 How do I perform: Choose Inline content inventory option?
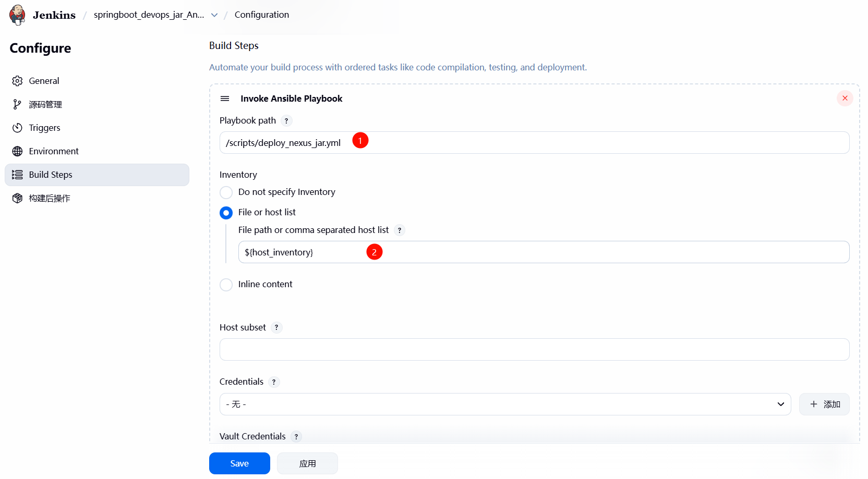click(226, 285)
